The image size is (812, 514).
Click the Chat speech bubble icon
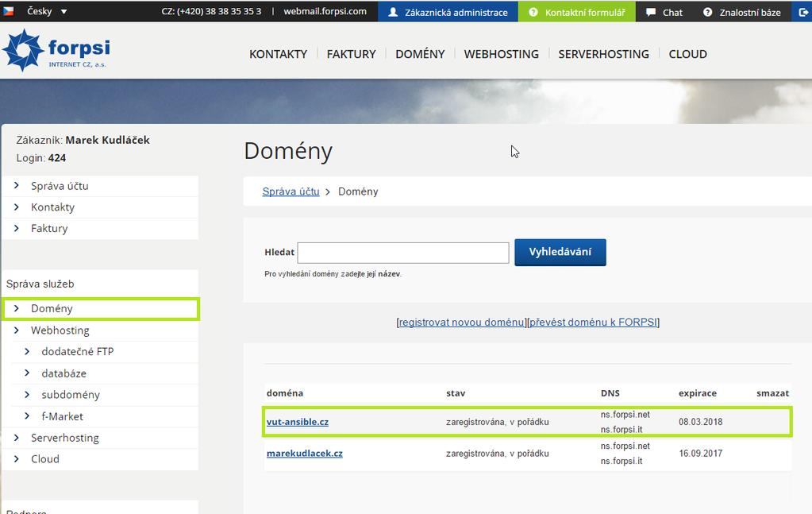[x=651, y=12]
